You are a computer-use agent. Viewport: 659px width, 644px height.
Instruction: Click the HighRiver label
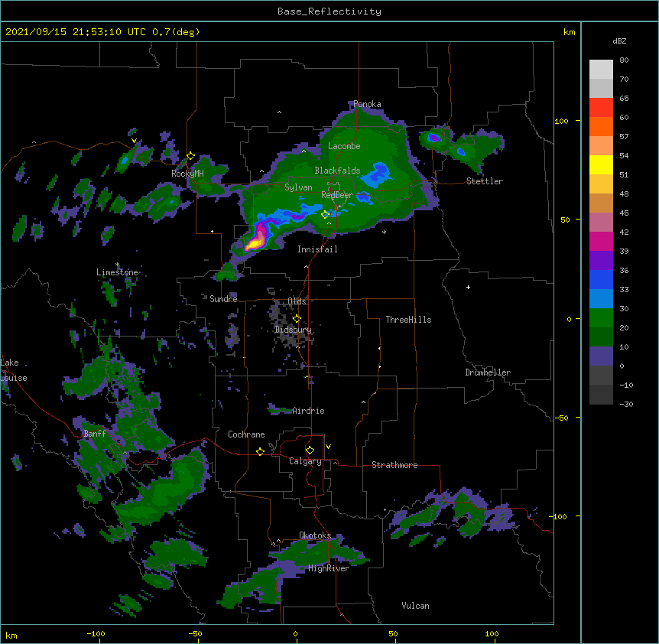pos(329,568)
